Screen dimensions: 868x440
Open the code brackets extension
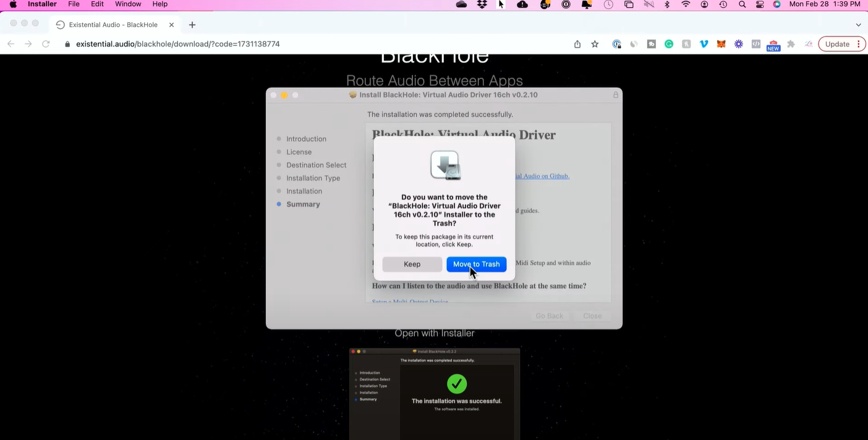[755, 44]
